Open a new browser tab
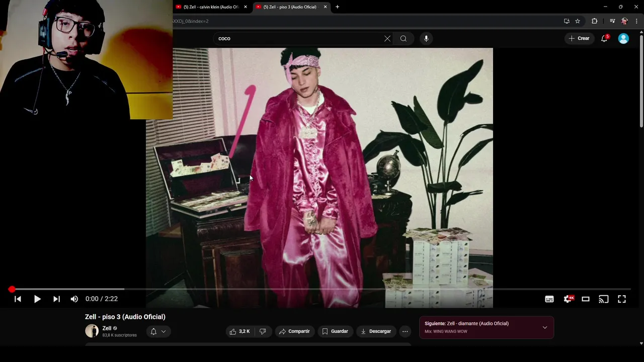This screenshot has width=644, height=362. click(337, 7)
